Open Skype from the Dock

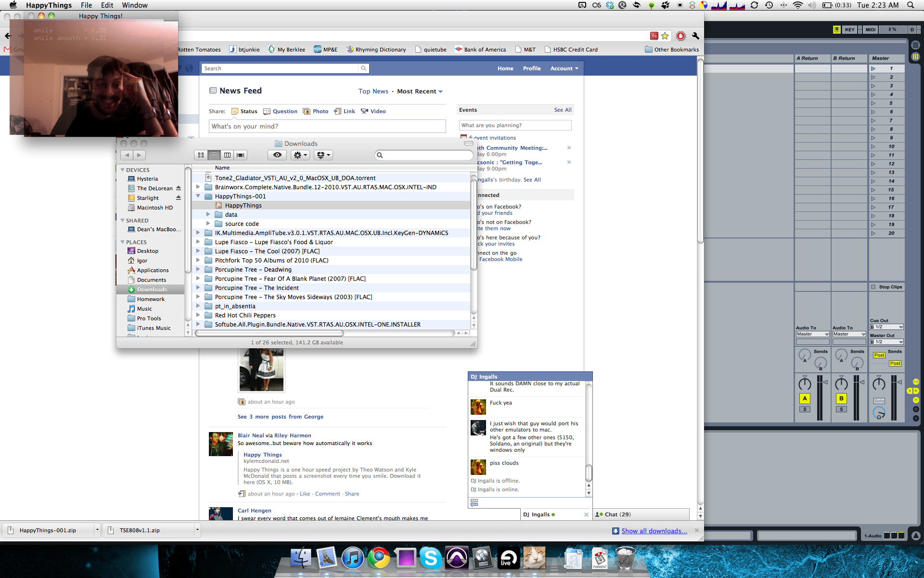430,558
